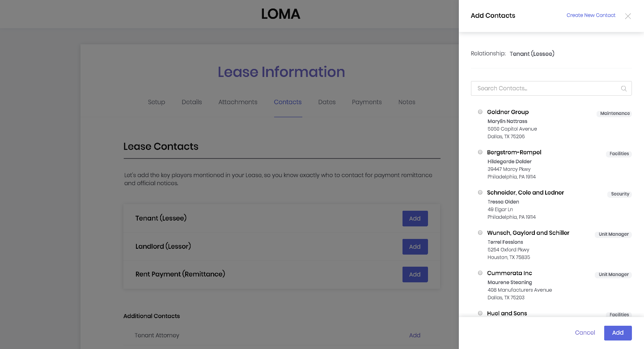The width and height of the screenshot is (644, 349).
Task: Choose Schneider, Cole and Ledner radio button
Action: tap(480, 192)
